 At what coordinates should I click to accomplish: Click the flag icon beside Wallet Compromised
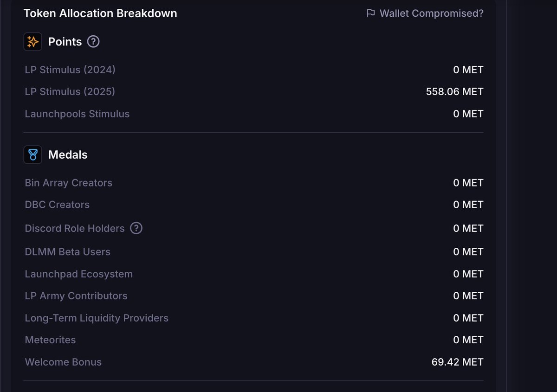point(370,13)
